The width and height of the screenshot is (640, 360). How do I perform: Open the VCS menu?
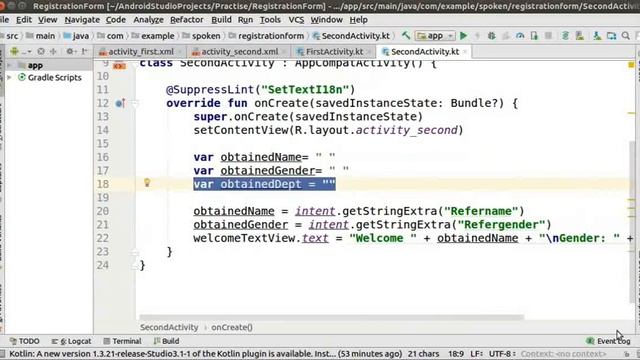[296, 20]
